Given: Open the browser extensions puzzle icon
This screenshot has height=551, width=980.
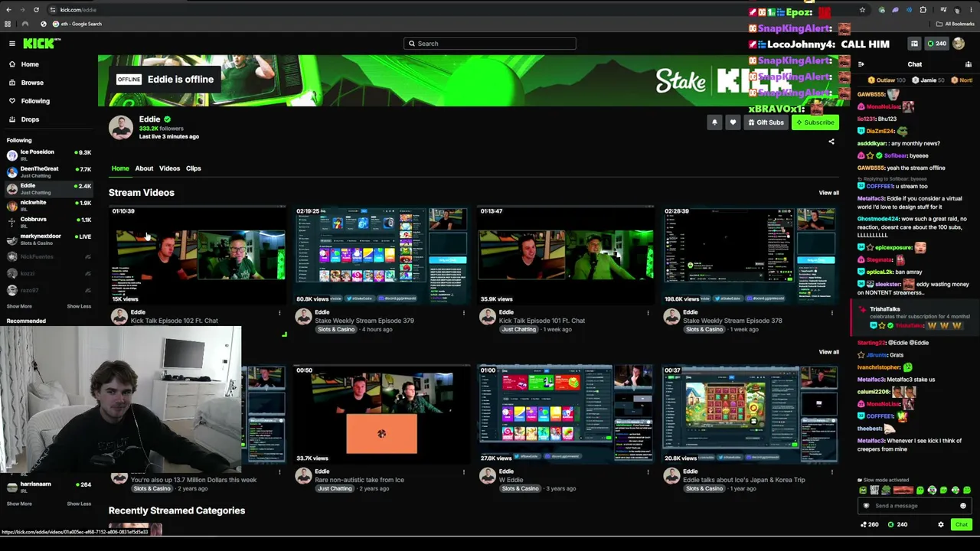Looking at the screenshot, I should tap(923, 10).
